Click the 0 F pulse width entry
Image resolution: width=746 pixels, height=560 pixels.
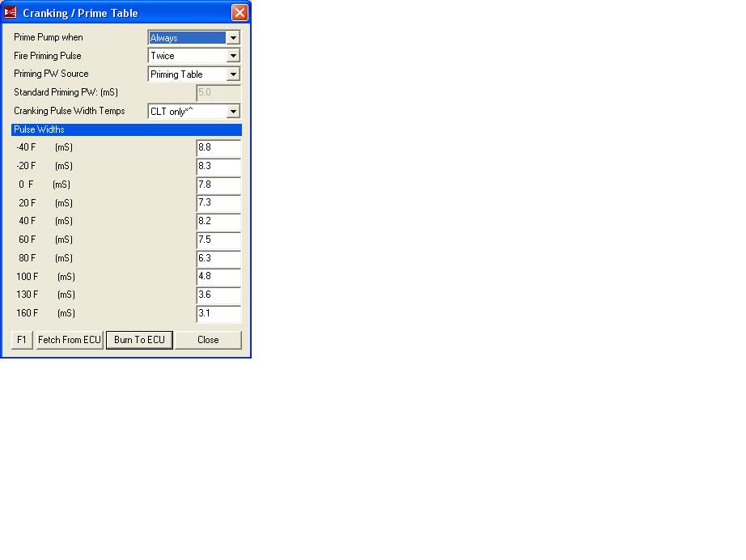click(x=218, y=185)
